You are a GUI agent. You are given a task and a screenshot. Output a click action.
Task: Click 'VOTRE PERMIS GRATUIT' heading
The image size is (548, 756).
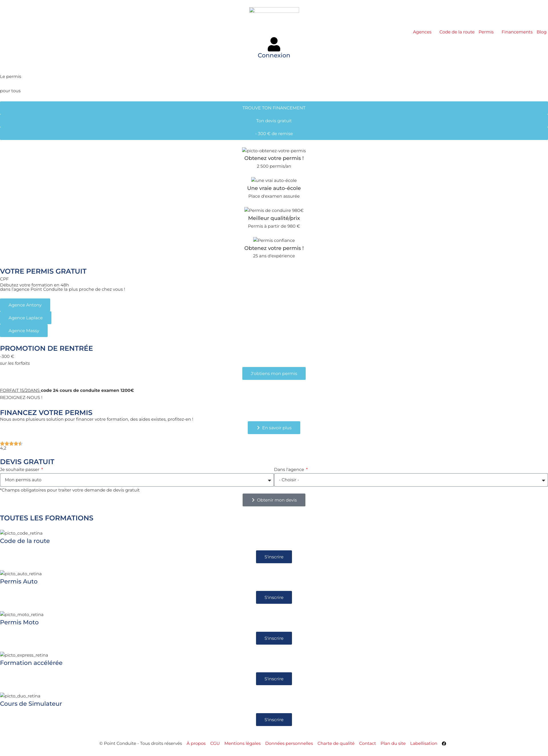tap(43, 271)
